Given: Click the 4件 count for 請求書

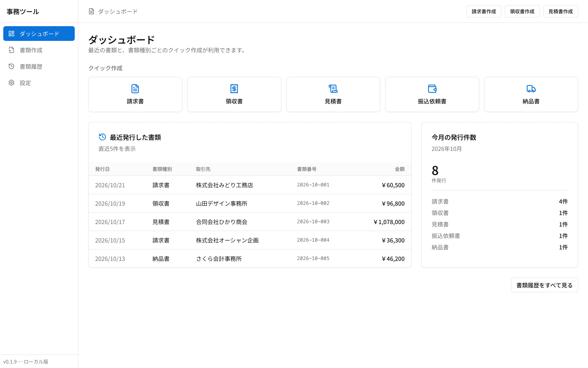Looking at the screenshot, I should 563,202.
